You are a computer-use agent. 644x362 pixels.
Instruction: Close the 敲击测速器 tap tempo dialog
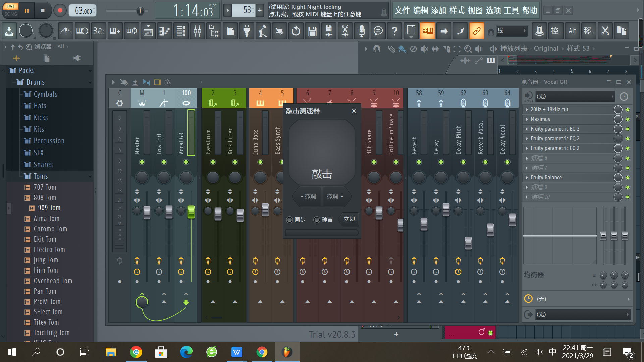pyautogui.click(x=354, y=111)
